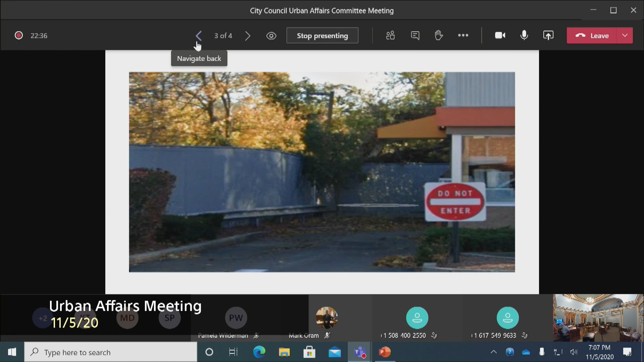Raise your hand
This screenshot has width=644, height=362.
[x=439, y=35]
